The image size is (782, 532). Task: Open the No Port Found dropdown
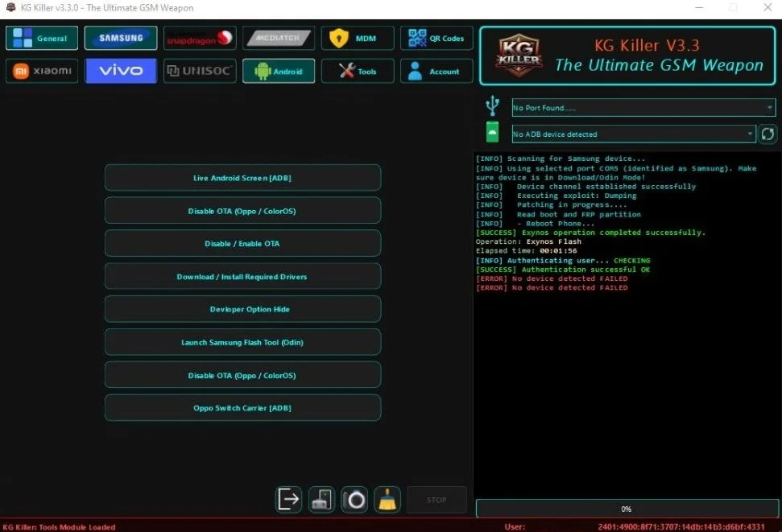click(x=643, y=108)
